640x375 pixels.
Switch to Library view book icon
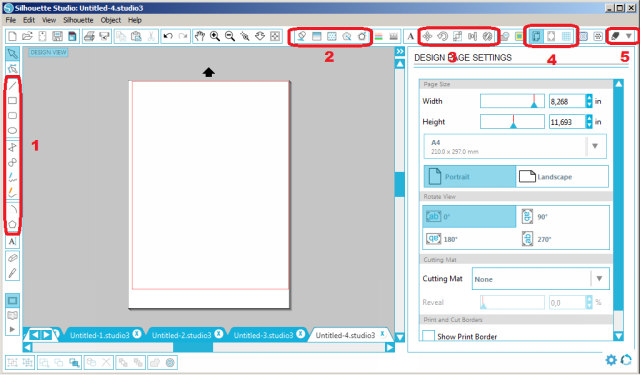[x=13, y=315]
